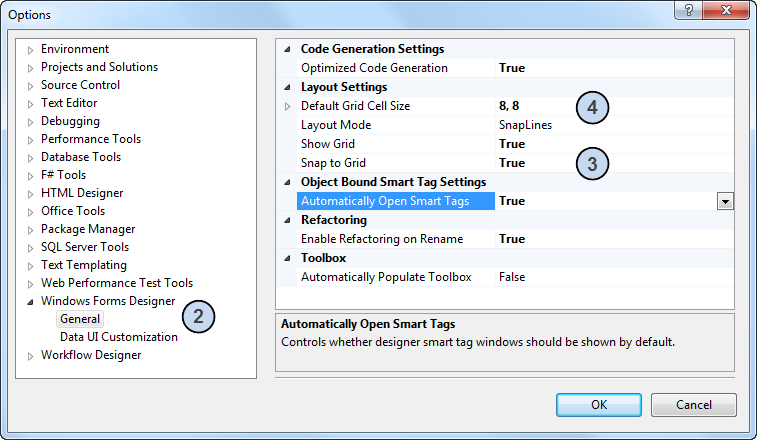Screen dimensions: 757x440
Task: Collapse the Layout Settings category
Action: click(289, 88)
